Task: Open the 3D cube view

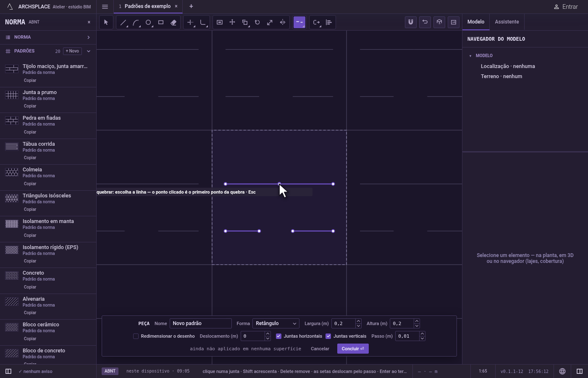Action: coord(439,22)
